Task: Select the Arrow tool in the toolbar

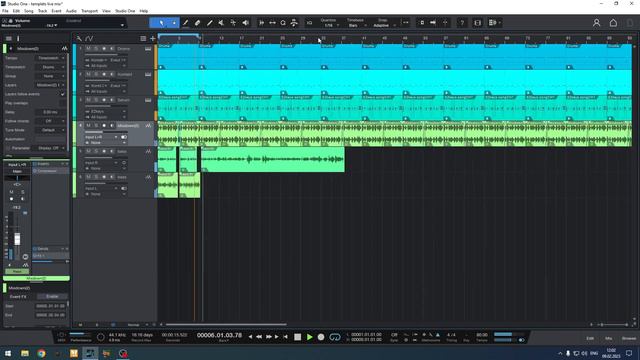Action: tap(162, 23)
